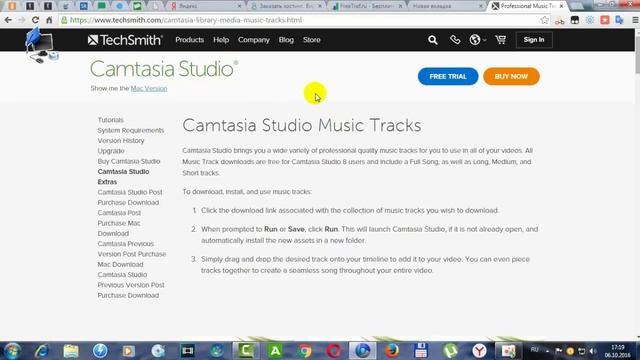The width and height of the screenshot is (640, 360).
Task: Reload the page with refresh icon
Action: pyautogui.click(x=36, y=20)
